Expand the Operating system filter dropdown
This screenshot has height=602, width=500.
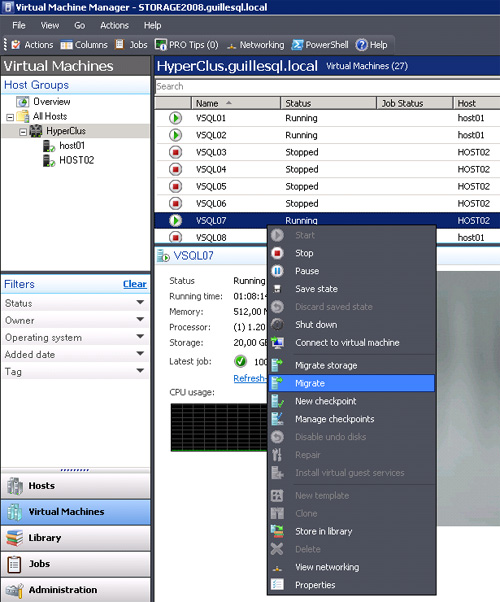(140, 337)
